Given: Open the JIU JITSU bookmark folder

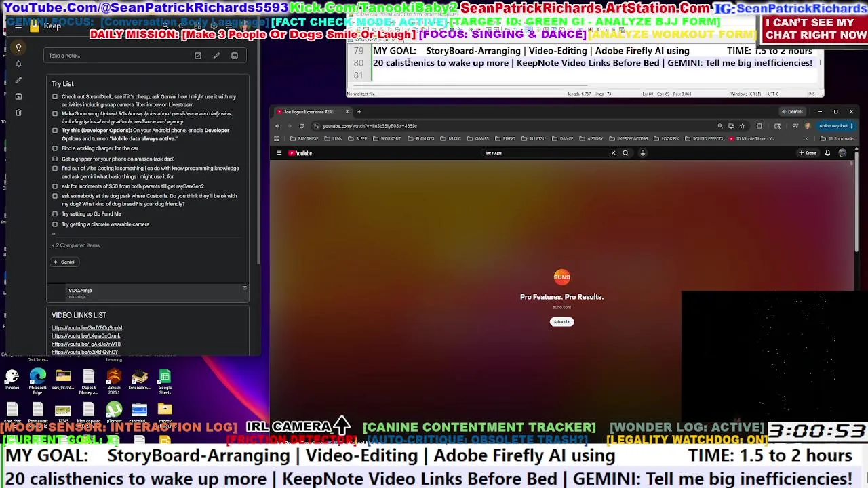Looking at the screenshot, I should click(534, 139).
